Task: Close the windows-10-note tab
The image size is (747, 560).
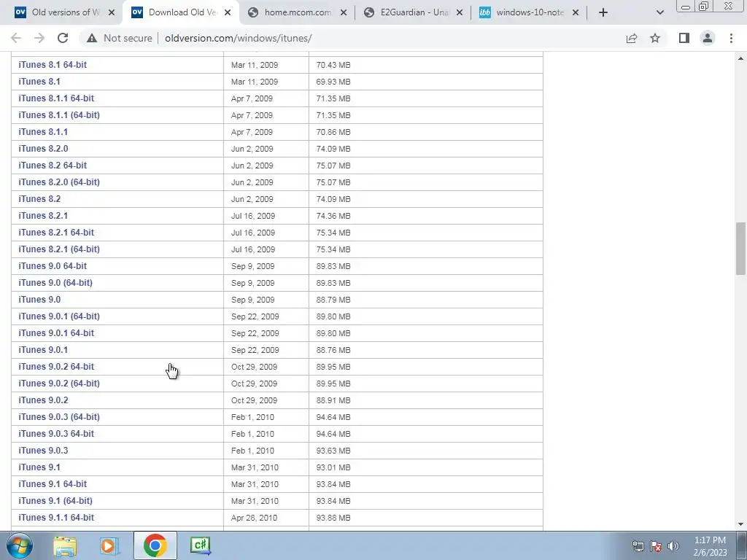Action: [576, 12]
